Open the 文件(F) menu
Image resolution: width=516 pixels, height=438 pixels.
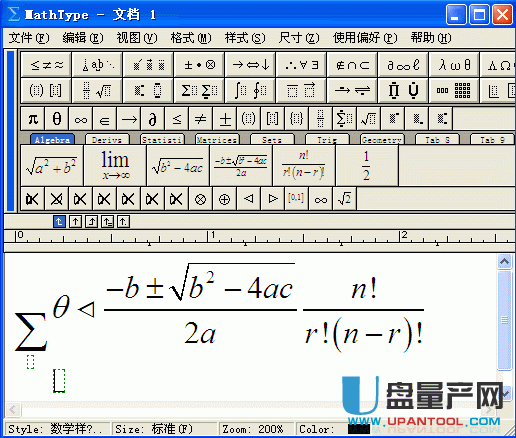coord(29,38)
